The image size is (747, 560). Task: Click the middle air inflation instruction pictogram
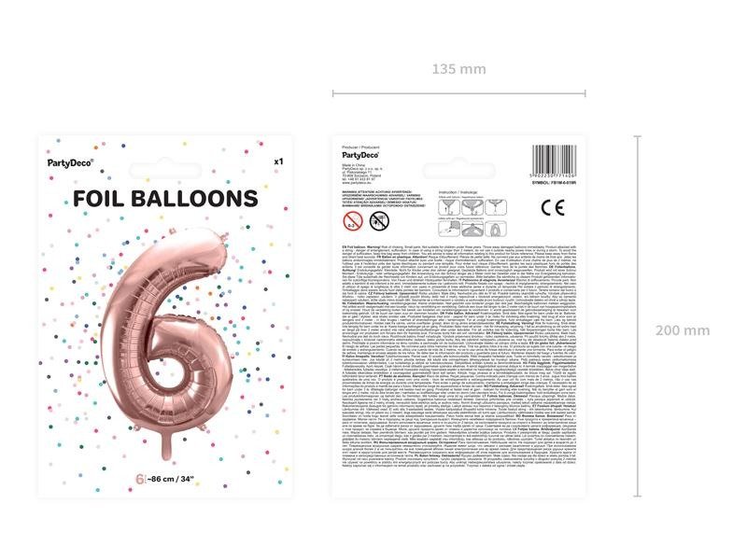472,229
